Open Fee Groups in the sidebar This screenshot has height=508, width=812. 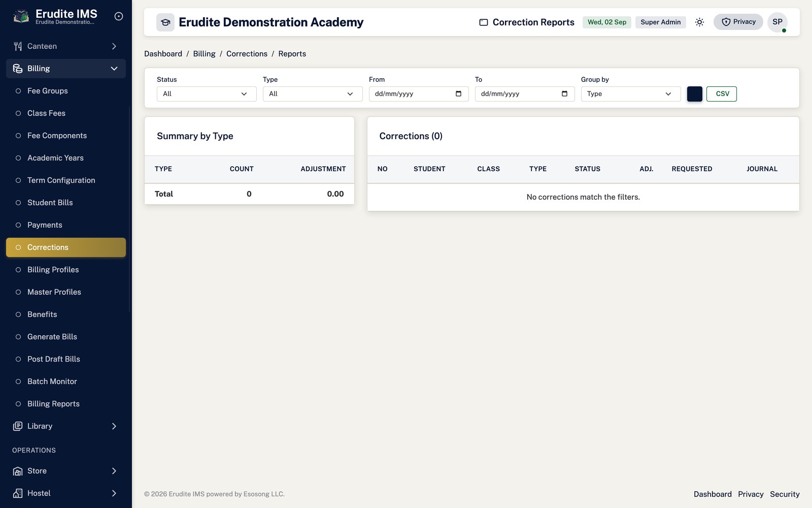[66, 91]
